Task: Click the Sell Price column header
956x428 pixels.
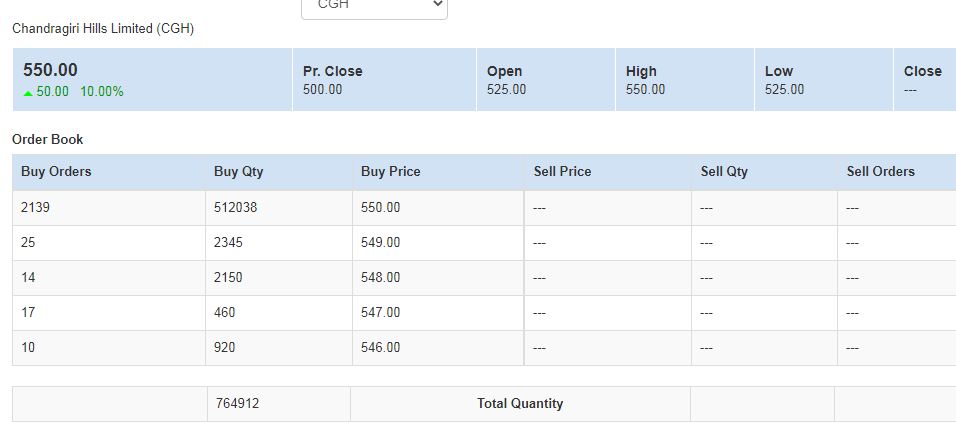Action: click(x=562, y=172)
